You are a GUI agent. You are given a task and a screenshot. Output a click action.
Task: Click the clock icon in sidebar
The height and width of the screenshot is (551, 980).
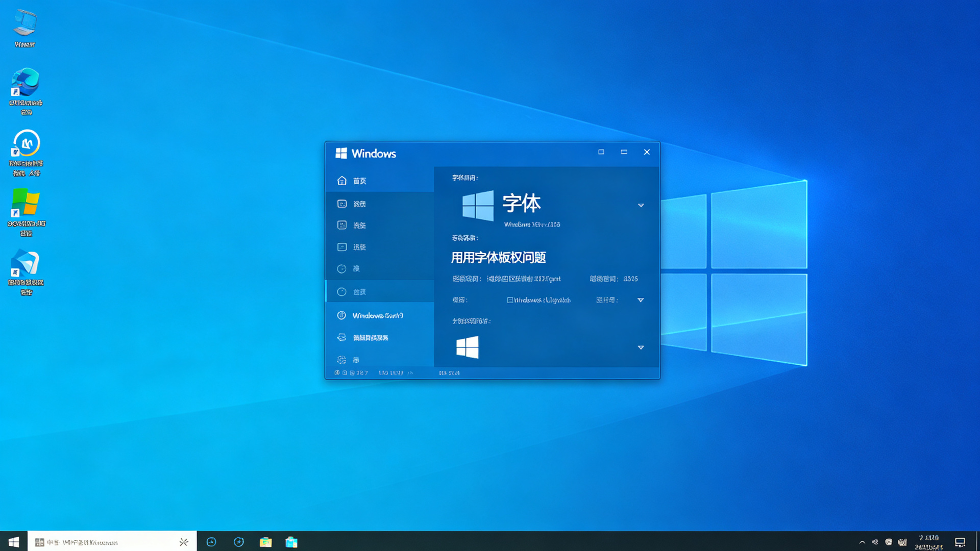tap(341, 268)
